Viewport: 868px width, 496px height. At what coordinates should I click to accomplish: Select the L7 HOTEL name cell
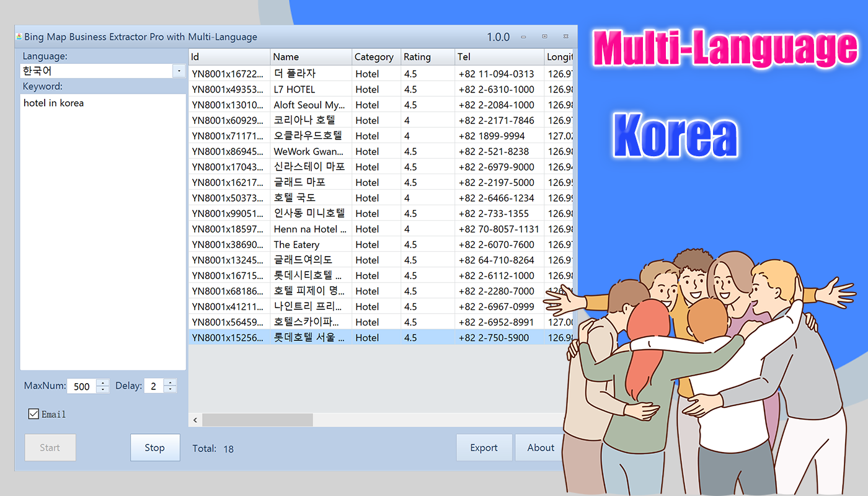click(311, 89)
